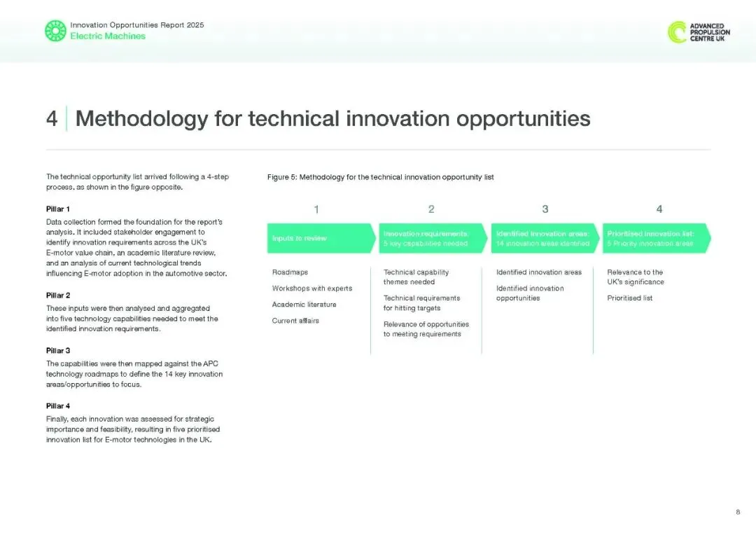Click 'Relevance of opportunities to meeting requirements'
This screenshot has height=535, width=756.
coord(426,329)
